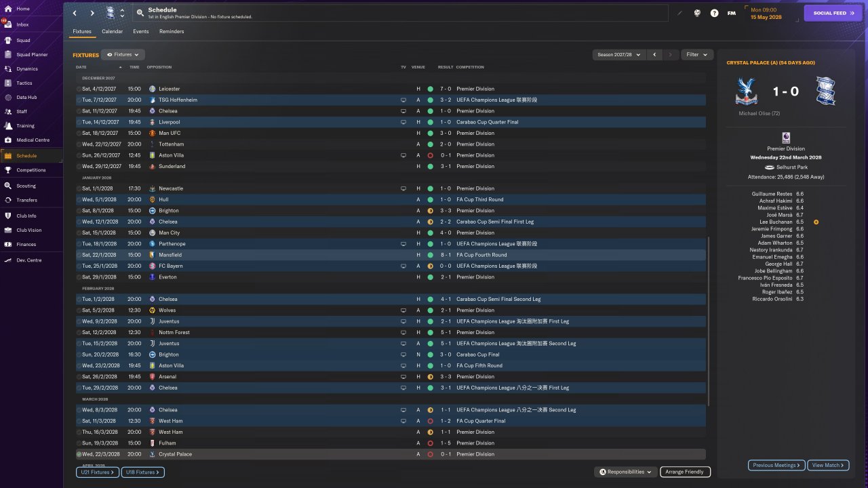
Task: Switch to the Calendar tab
Action: pyautogui.click(x=113, y=31)
